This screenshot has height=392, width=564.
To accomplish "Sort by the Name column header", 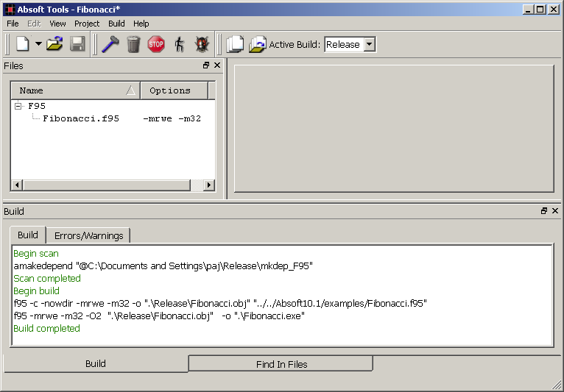I will (75, 90).
